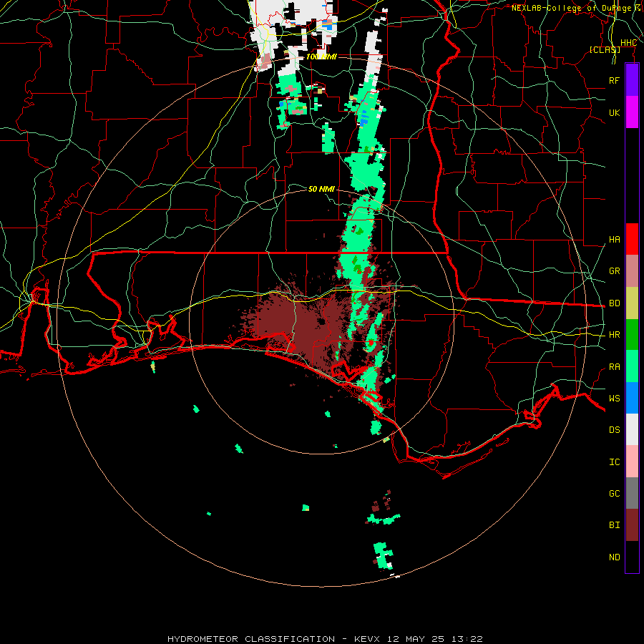Click the 100 NMI range ring label
Screen dimensions: 644x644
pyautogui.click(x=321, y=57)
